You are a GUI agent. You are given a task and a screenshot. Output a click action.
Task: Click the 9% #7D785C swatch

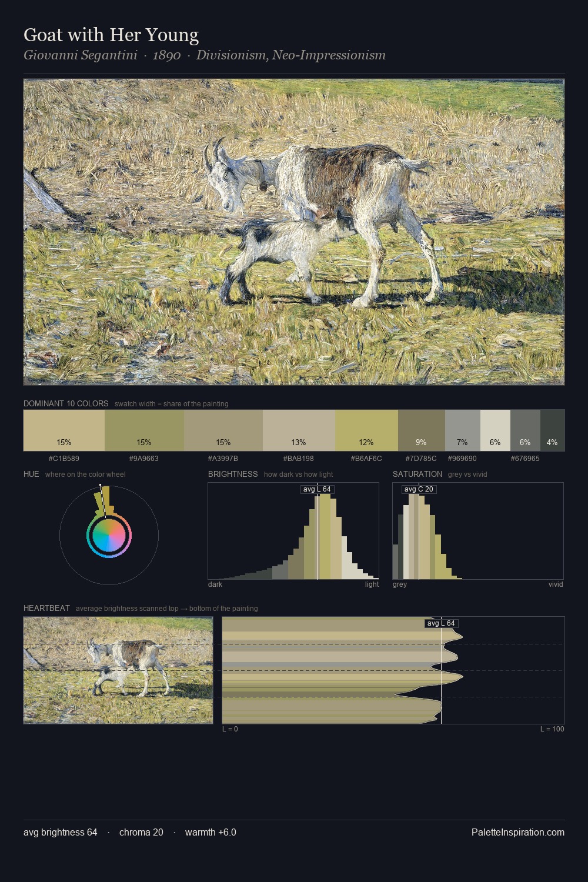pos(422,430)
